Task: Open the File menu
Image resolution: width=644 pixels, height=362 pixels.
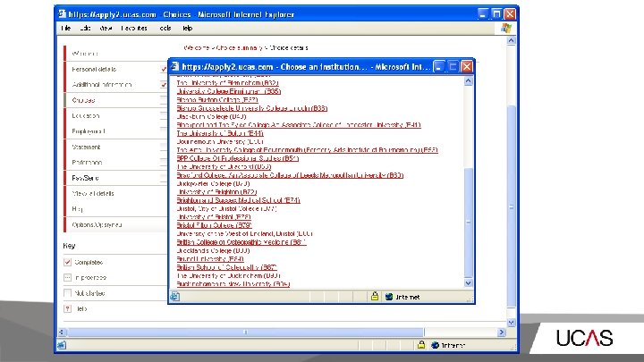Action: pyautogui.click(x=65, y=28)
